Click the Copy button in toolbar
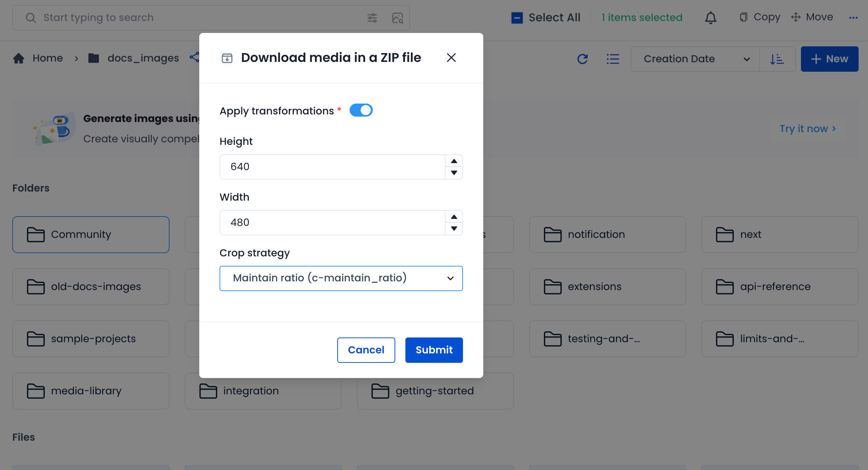868x470 pixels. pos(760,17)
